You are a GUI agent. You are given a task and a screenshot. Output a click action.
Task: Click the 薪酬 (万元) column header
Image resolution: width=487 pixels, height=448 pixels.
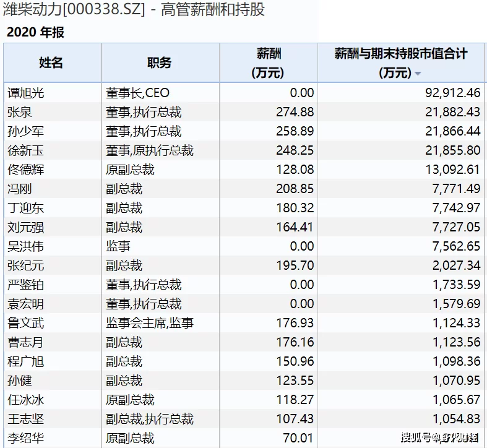coord(268,63)
